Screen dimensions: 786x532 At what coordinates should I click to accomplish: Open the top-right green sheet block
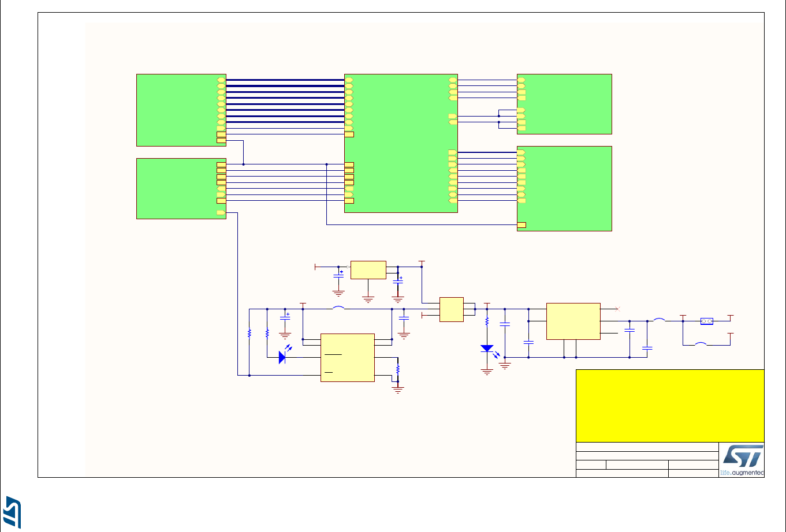coord(564,104)
